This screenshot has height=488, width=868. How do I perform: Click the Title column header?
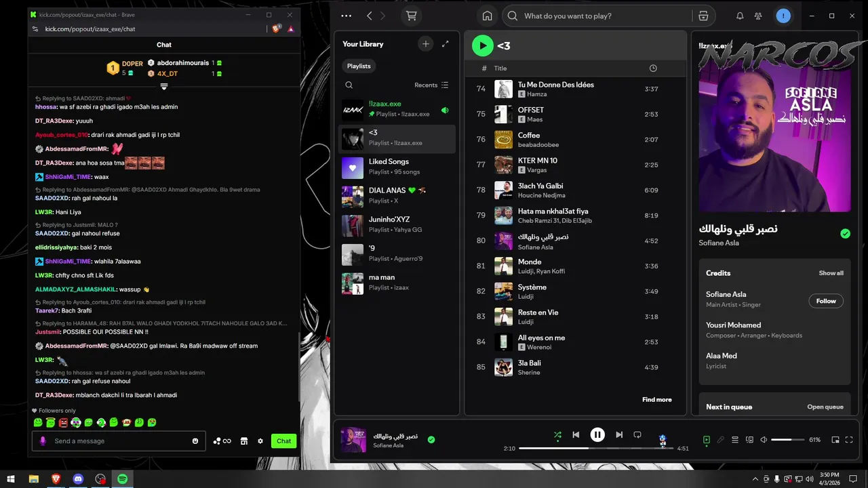500,68
